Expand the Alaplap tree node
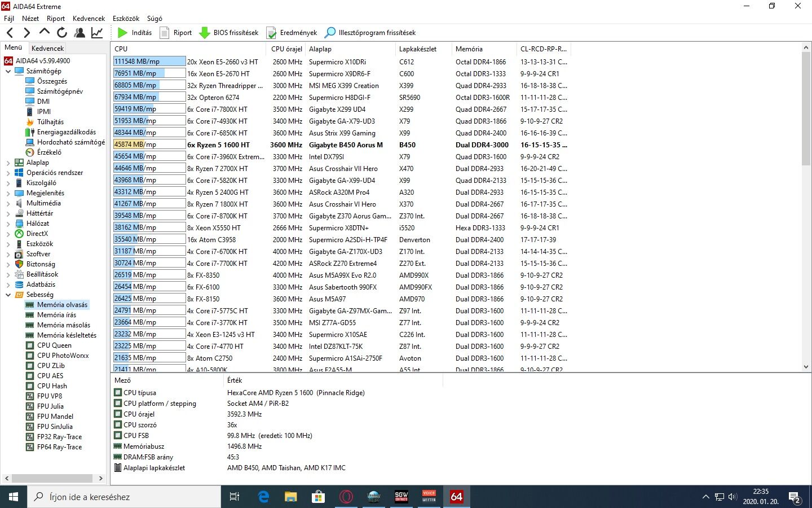 [8, 163]
